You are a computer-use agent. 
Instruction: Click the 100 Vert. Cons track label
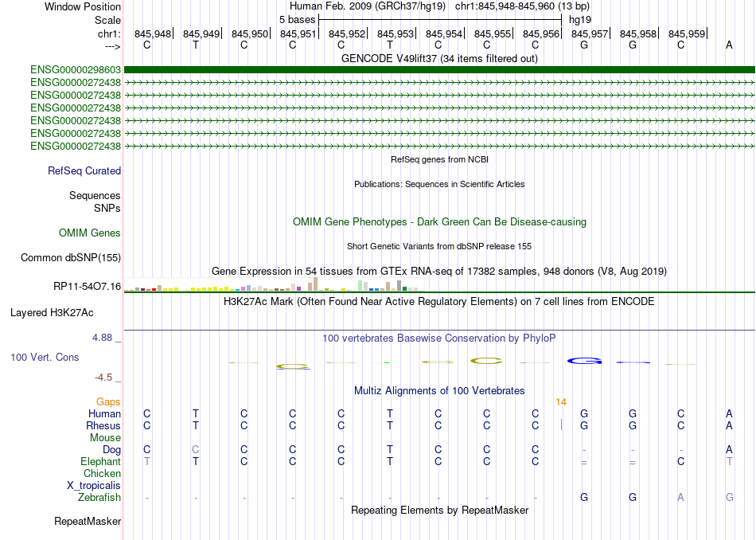pyautogui.click(x=45, y=357)
